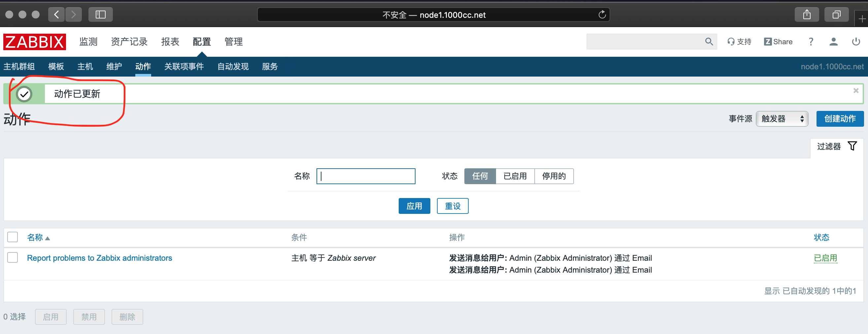868x334 pixels.
Task: Select the 已启用 status filter option
Action: [x=515, y=176]
